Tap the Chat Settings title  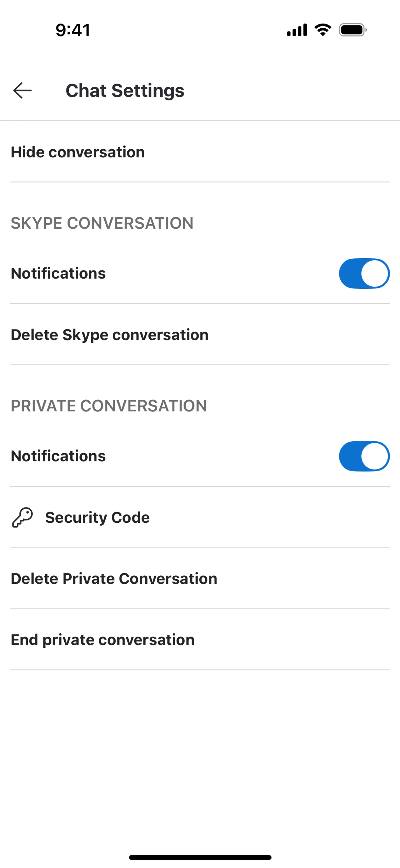(125, 91)
